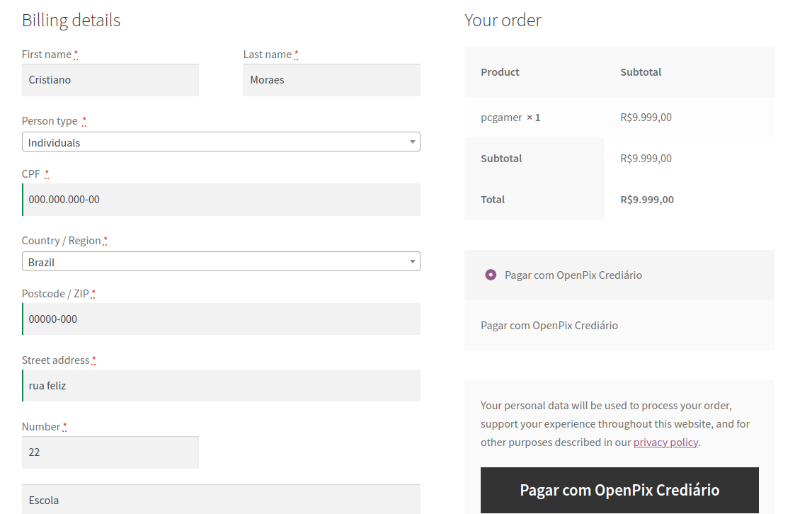The image size is (812, 514).
Task: Click the Billing details heading
Action: coord(71,20)
